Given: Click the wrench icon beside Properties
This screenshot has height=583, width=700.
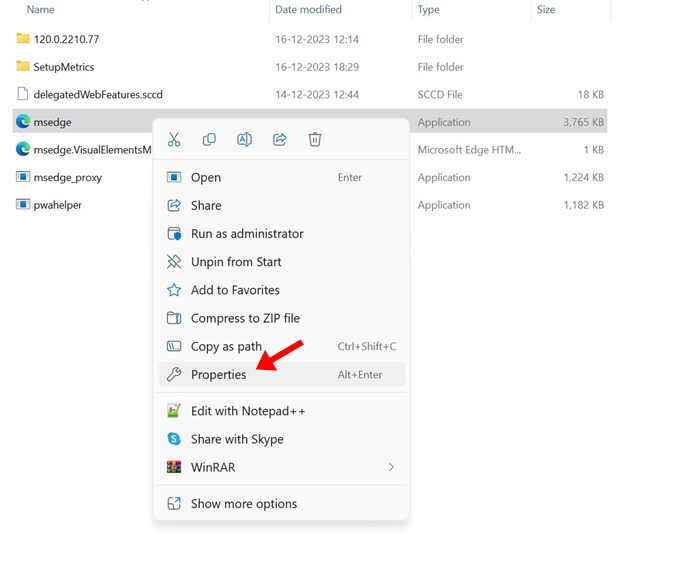Looking at the screenshot, I should [x=174, y=374].
